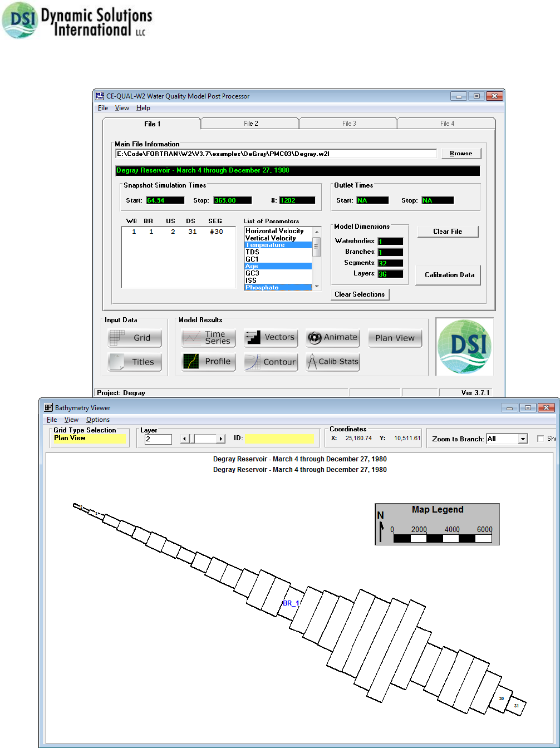
Task: Toggle the checkbox right of Zoom to Branch
Action: point(541,439)
